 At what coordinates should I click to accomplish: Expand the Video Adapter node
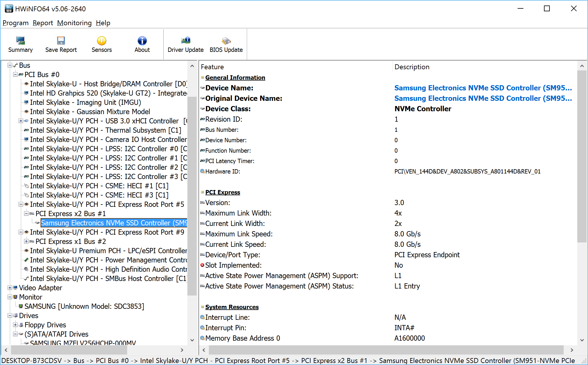pos(10,288)
